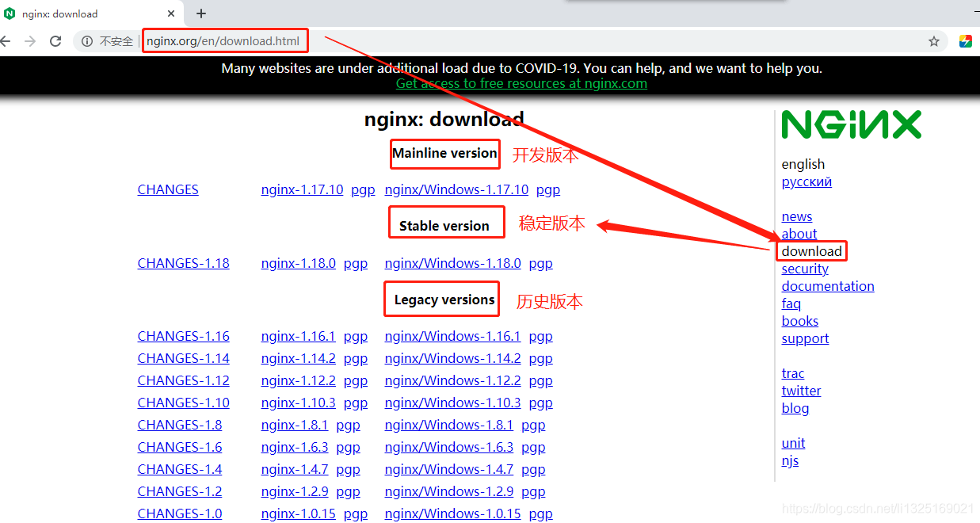Download nginx-1.12.2 source

[x=299, y=380]
